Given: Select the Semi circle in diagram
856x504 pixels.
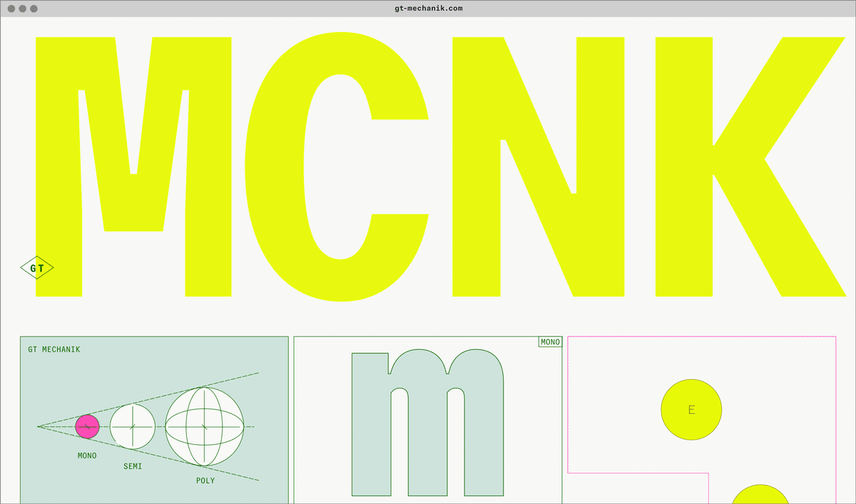Looking at the screenshot, I should pyautogui.click(x=132, y=426).
